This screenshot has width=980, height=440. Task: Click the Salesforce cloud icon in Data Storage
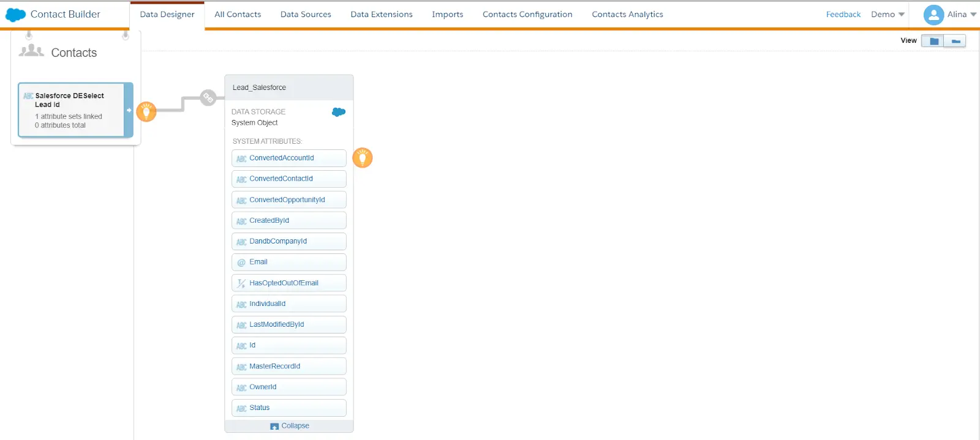click(x=339, y=112)
